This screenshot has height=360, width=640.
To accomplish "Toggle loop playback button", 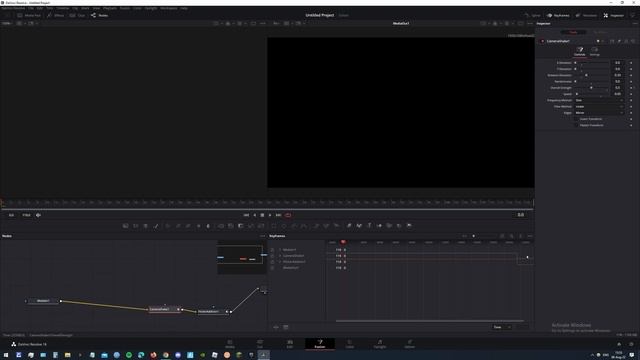I will [288, 215].
